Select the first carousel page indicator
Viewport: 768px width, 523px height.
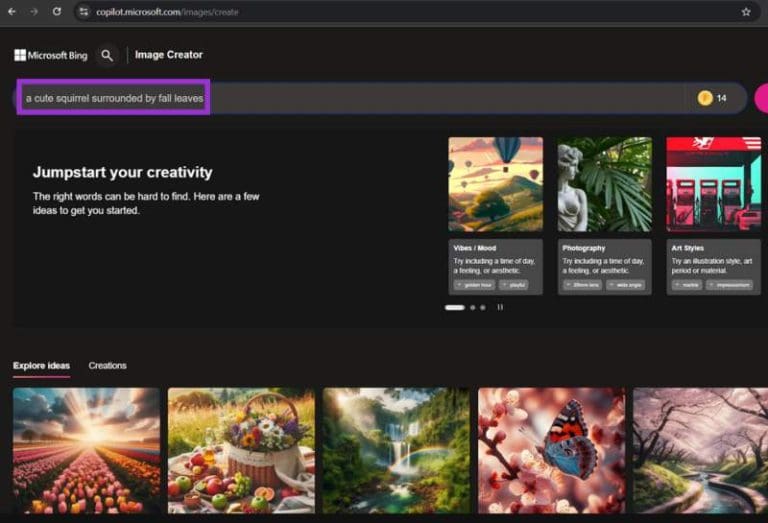tap(454, 307)
